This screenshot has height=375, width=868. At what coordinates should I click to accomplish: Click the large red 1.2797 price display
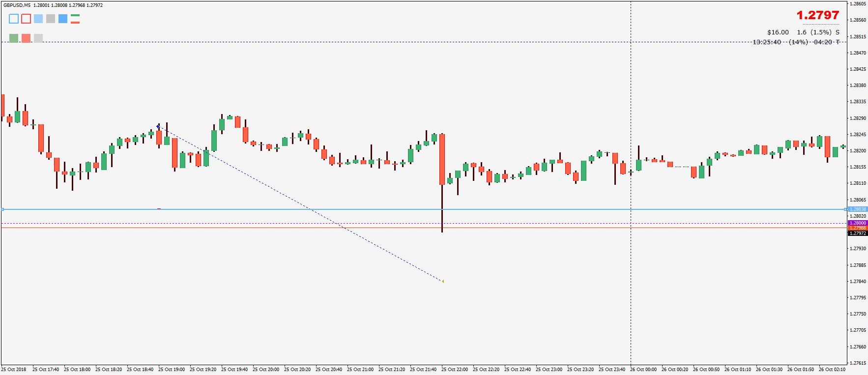(x=818, y=15)
